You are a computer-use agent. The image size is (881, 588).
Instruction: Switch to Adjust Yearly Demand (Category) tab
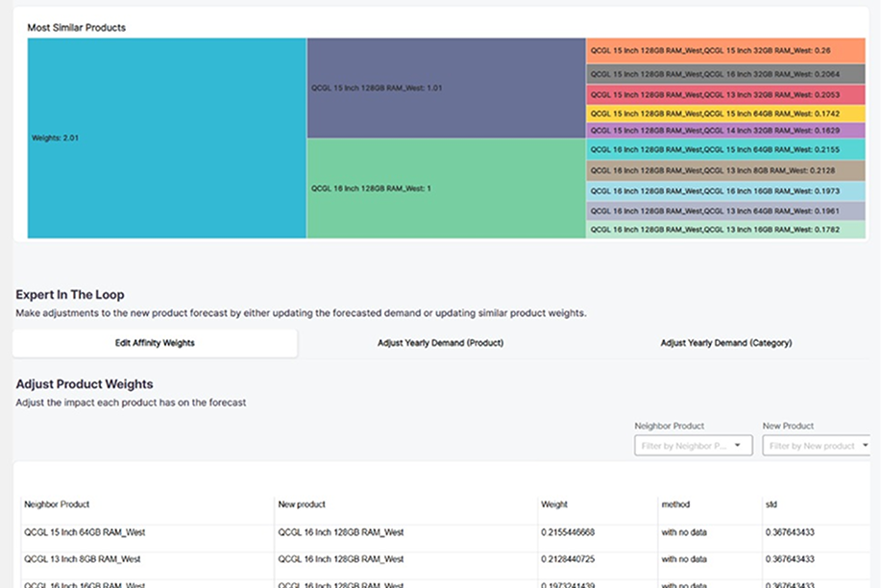click(726, 343)
